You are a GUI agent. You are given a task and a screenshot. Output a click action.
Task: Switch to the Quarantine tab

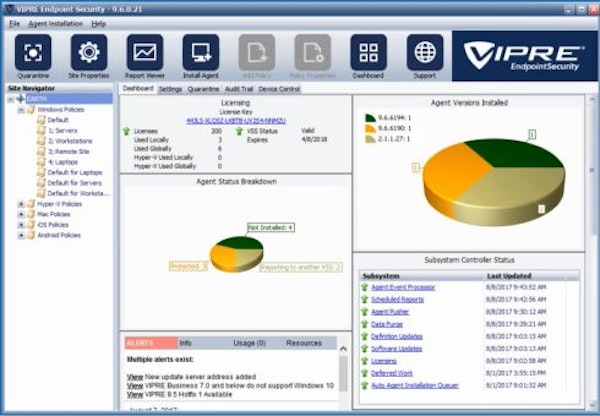[x=203, y=89]
